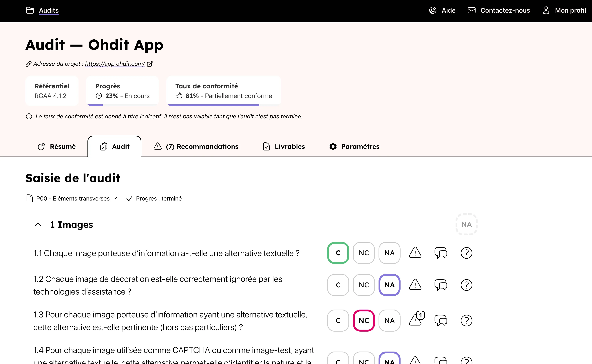Viewport: 592px width, 364px height.
Task: Click the 'Saisie de l'audit' heading
Action: pyautogui.click(x=73, y=178)
